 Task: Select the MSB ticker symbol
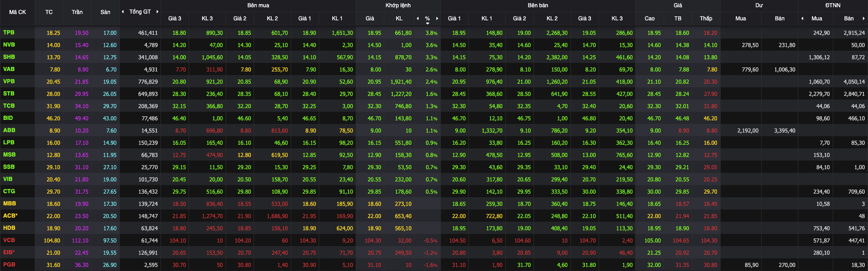[9, 155]
